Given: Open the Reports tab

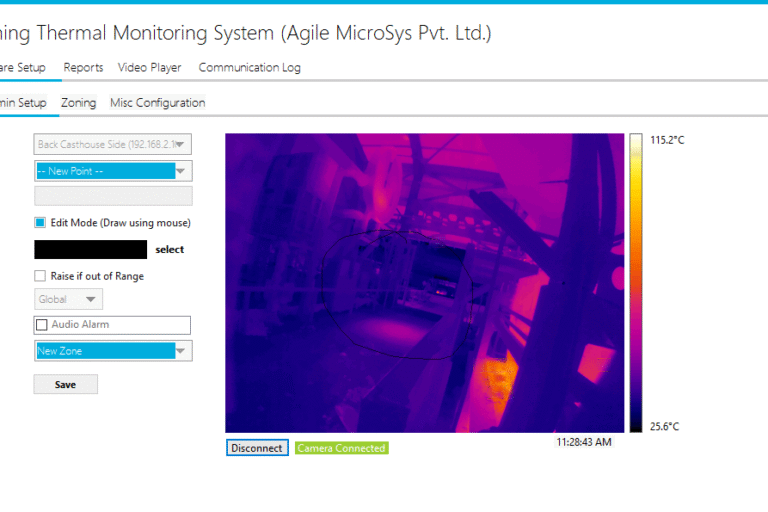Looking at the screenshot, I should pos(83,68).
